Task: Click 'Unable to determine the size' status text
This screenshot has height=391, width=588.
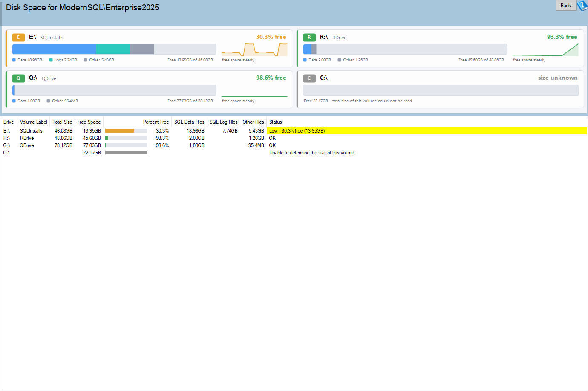Action: tap(312, 153)
